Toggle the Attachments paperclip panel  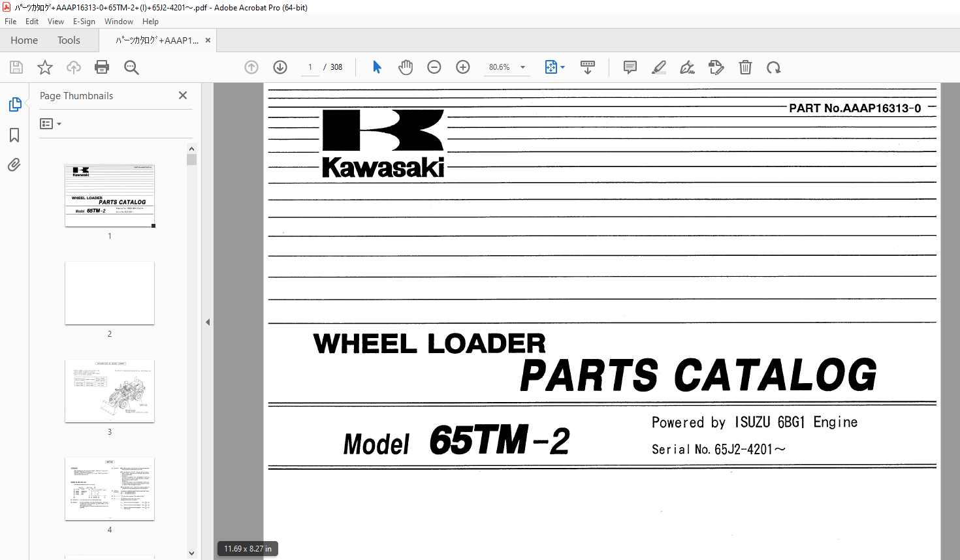click(14, 165)
